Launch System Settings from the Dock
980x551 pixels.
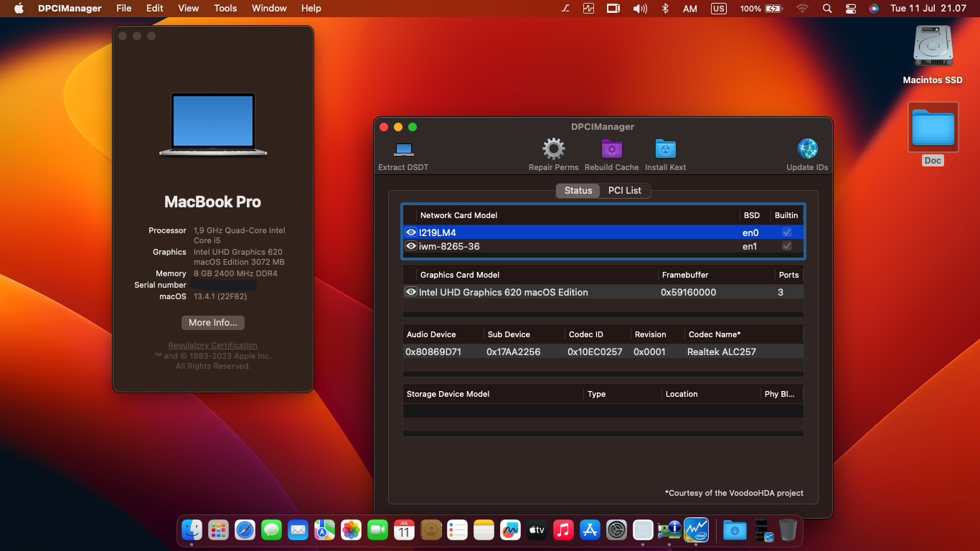tap(616, 529)
